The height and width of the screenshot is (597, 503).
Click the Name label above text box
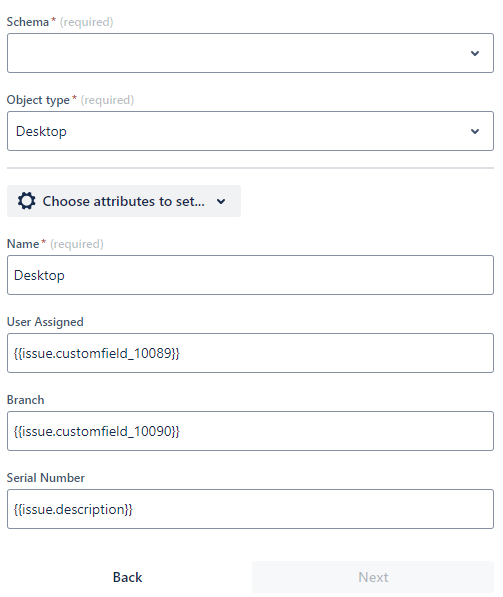point(23,244)
